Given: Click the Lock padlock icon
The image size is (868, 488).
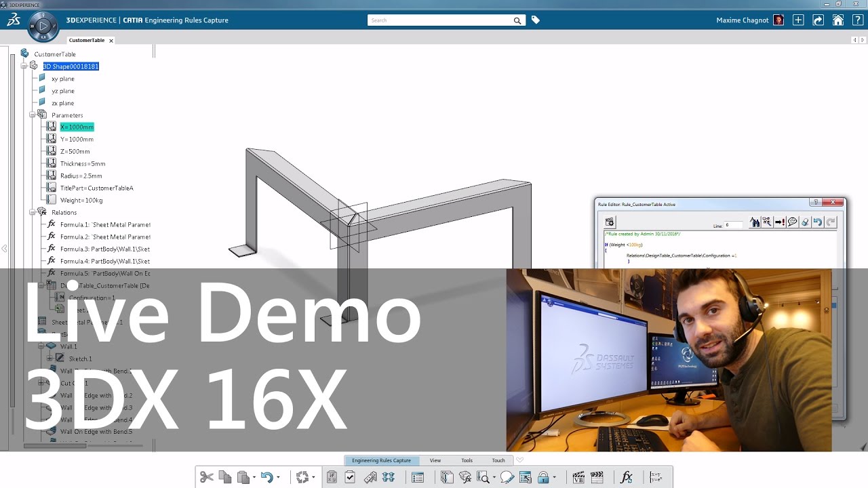Looking at the screenshot, I should tap(543, 477).
